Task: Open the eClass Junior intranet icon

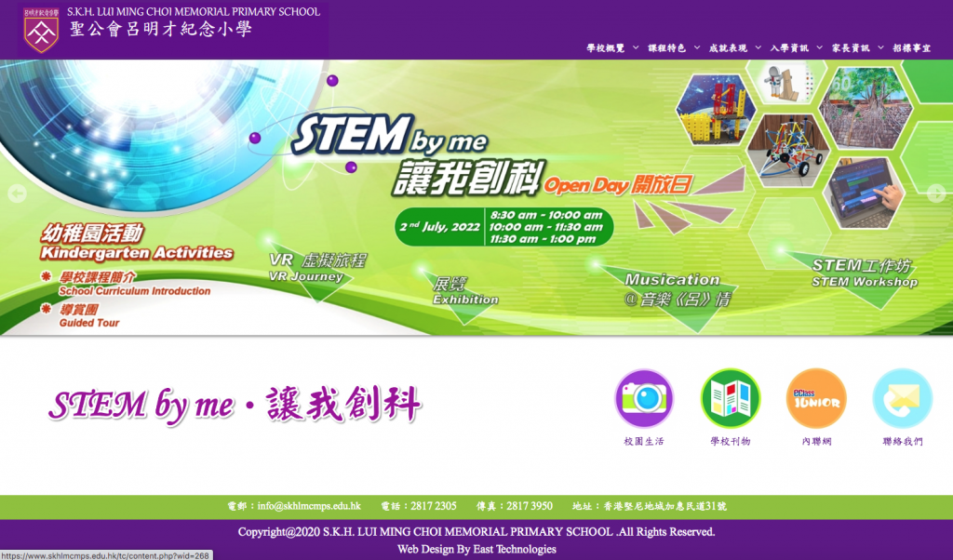Action: [816, 398]
